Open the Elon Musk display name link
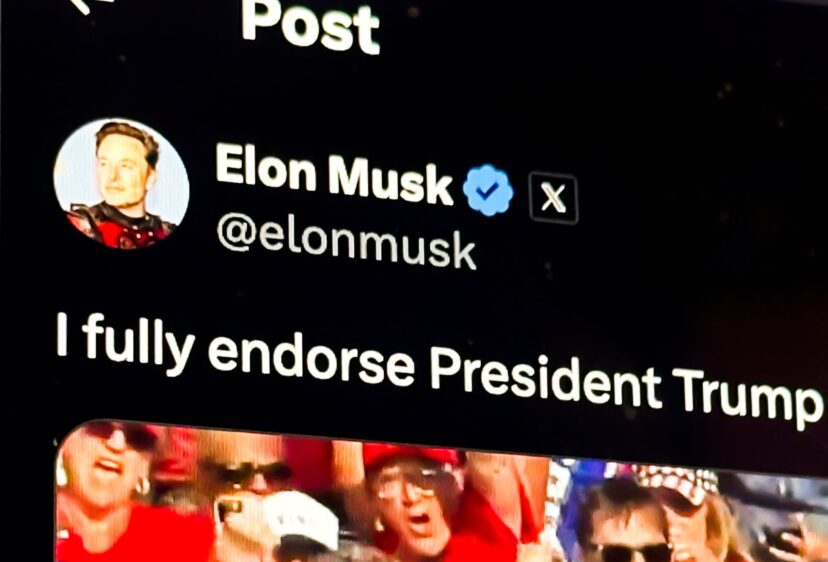 pos(334,174)
